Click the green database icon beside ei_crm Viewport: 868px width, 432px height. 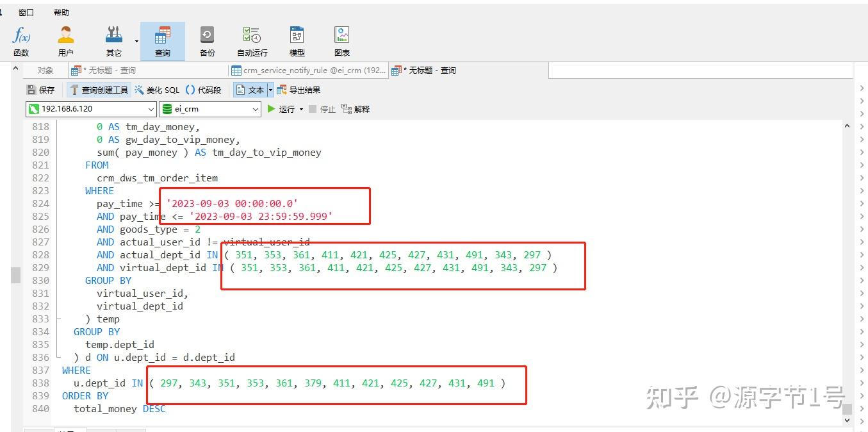point(167,109)
